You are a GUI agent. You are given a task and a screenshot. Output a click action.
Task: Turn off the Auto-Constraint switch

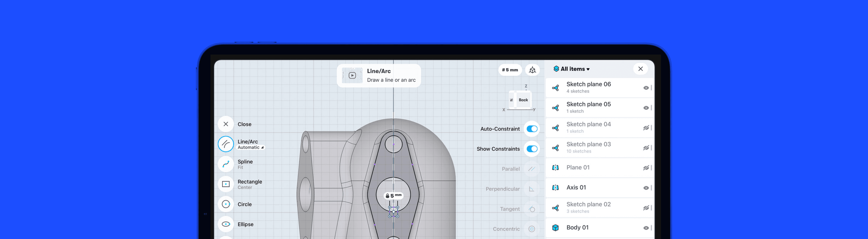(532, 129)
